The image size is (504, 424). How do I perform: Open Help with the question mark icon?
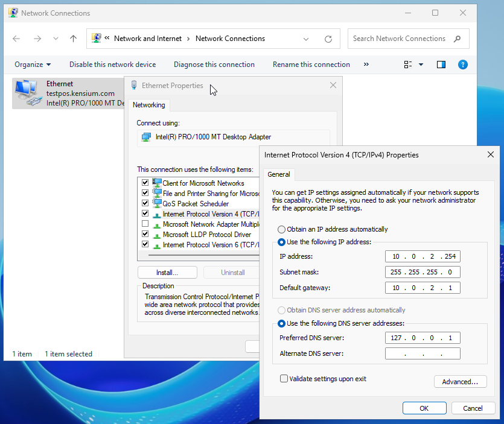[x=462, y=65]
